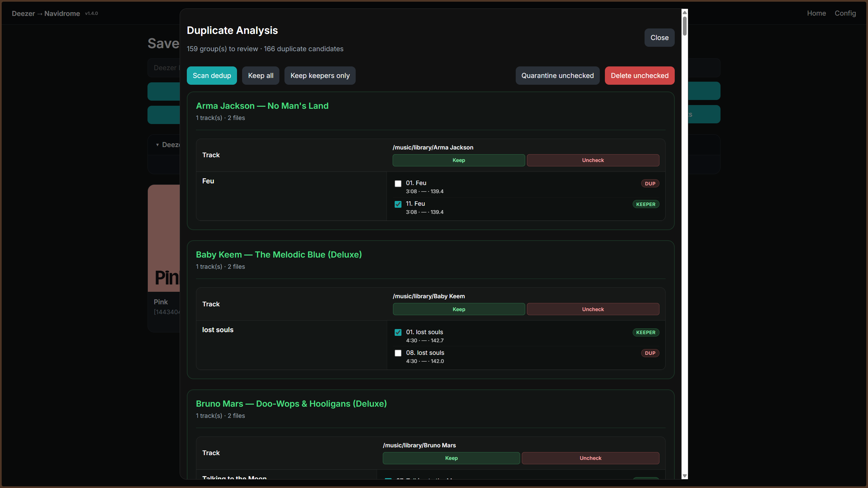Viewport: 868px width, 488px height.
Task: Close the Duplicate Analysis dialog
Action: coord(659,38)
